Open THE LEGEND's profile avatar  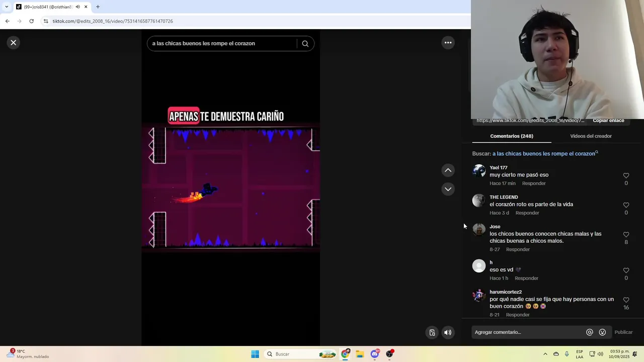click(479, 201)
